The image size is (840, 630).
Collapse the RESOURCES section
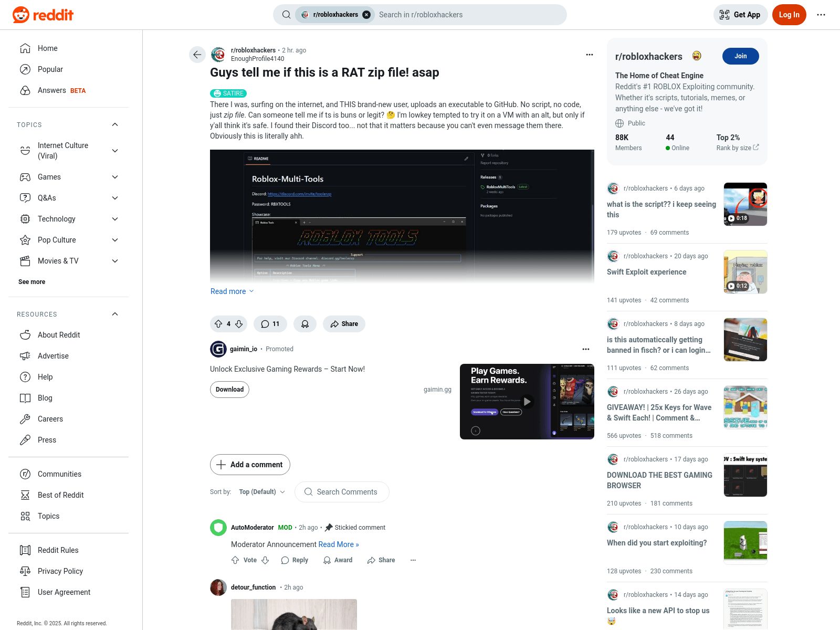115,314
